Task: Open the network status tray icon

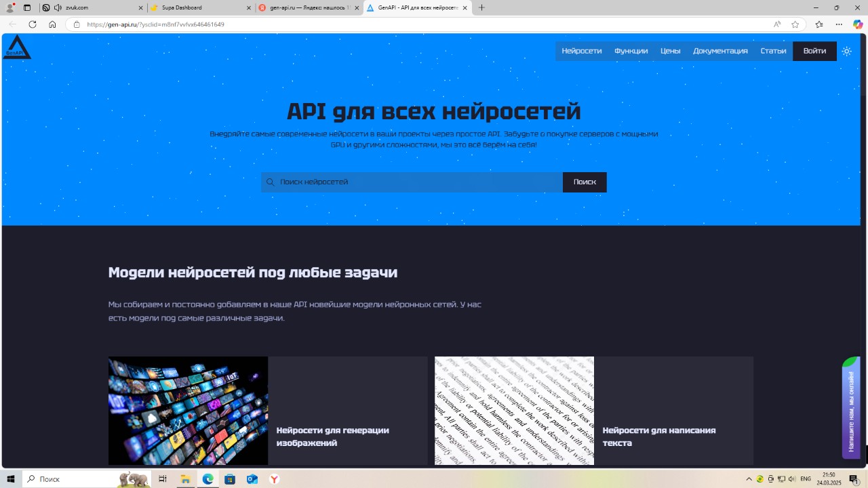Action: click(x=781, y=479)
